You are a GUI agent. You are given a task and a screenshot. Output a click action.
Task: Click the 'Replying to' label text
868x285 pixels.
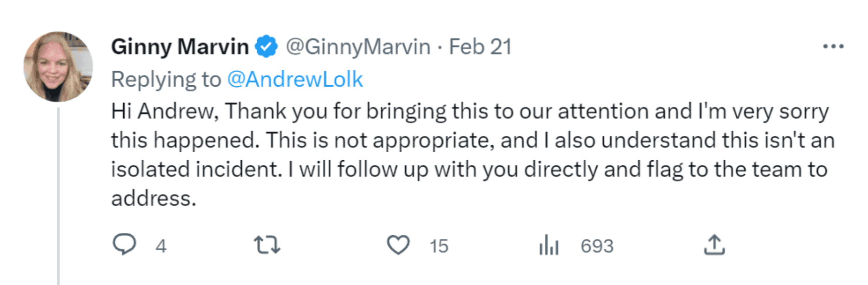(x=166, y=79)
